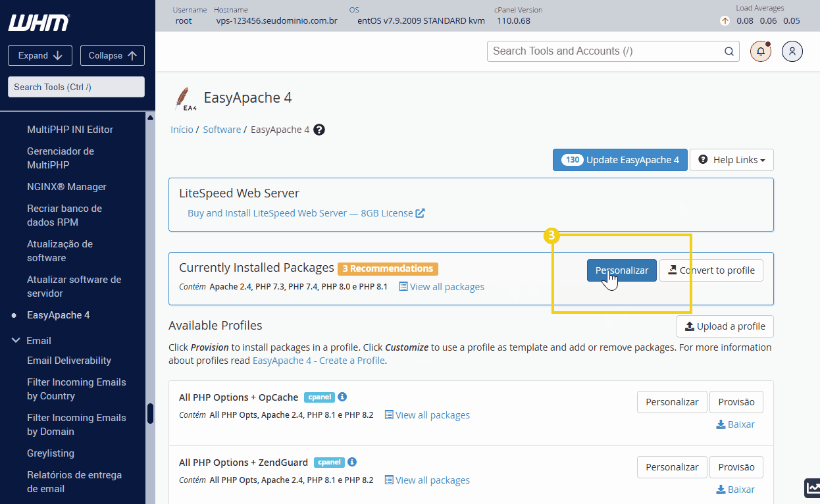The image size is (820, 504).
Task: View all packages for OpCache profile
Action: (427, 415)
